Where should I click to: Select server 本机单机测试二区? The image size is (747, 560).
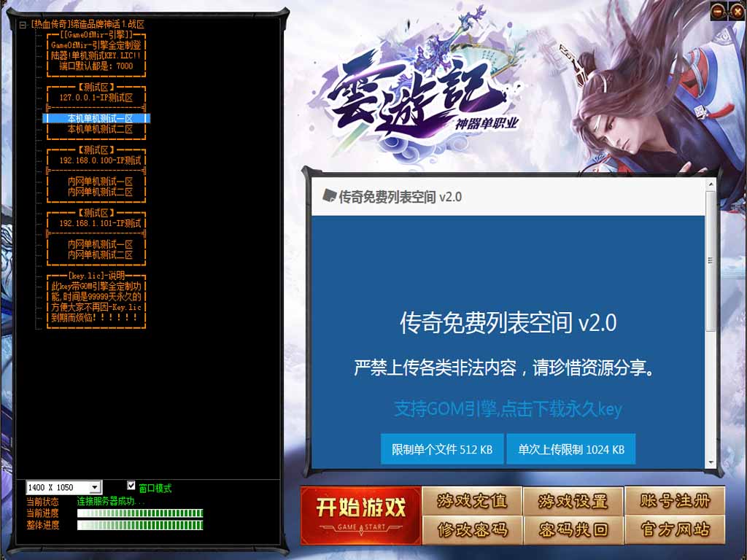[100, 129]
